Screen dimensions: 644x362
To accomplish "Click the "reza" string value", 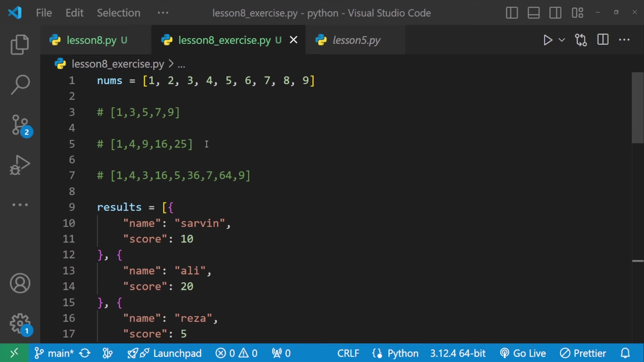I will click(x=193, y=318).
